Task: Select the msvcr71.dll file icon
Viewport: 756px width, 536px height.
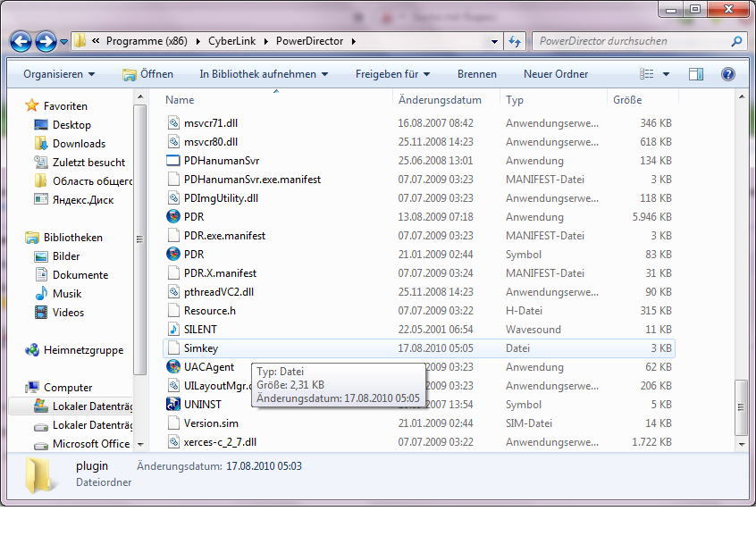Action: click(x=173, y=123)
